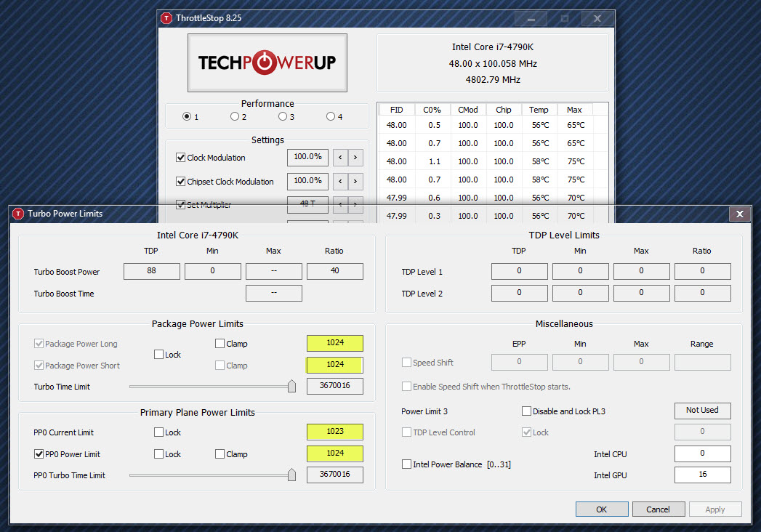Toggle the Chipset Clock Modulation checkbox
The image size is (761, 532).
(x=180, y=182)
